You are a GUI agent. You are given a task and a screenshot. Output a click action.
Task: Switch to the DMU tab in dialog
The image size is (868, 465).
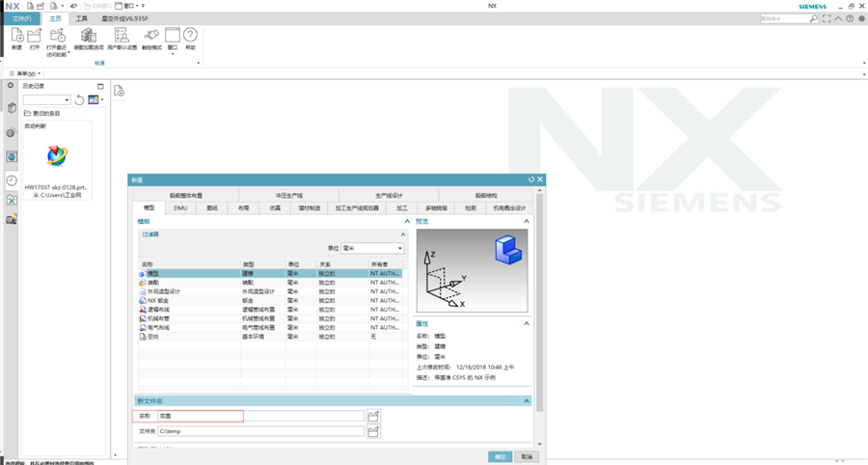tap(180, 208)
